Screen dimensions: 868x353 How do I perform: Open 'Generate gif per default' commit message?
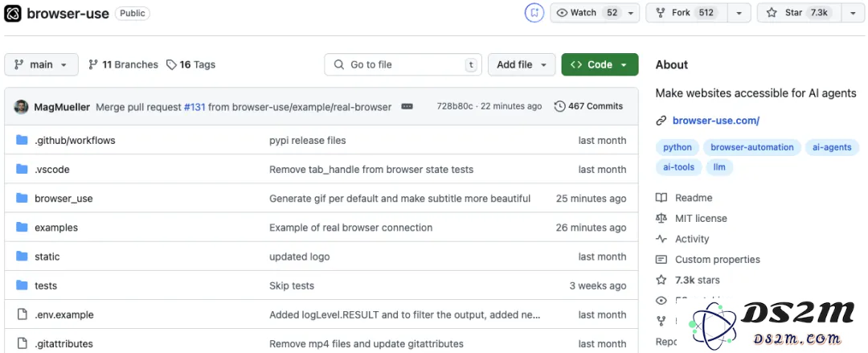[399, 199]
